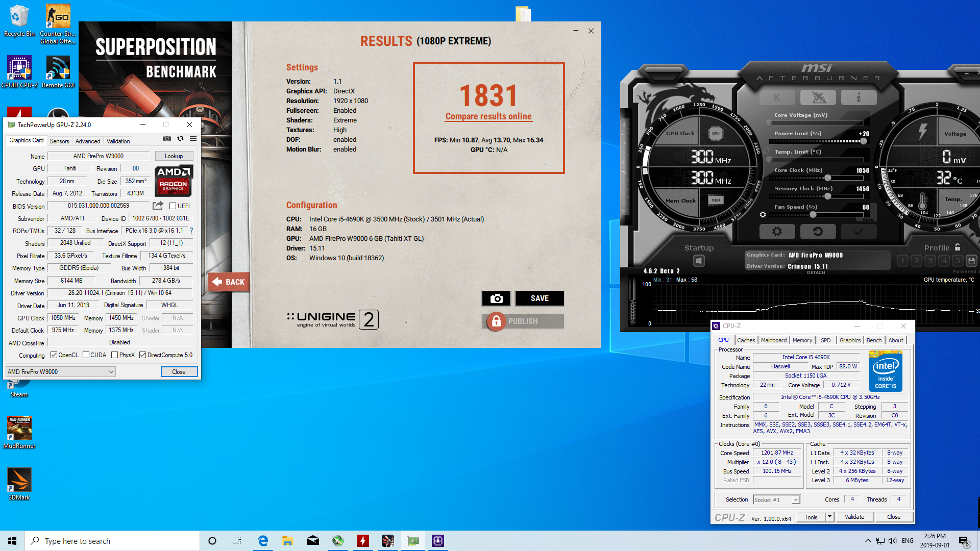The width and height of the screenshot is (980, 551).
Task: Click the GPU-Z Lookup button
Action: 174,156
